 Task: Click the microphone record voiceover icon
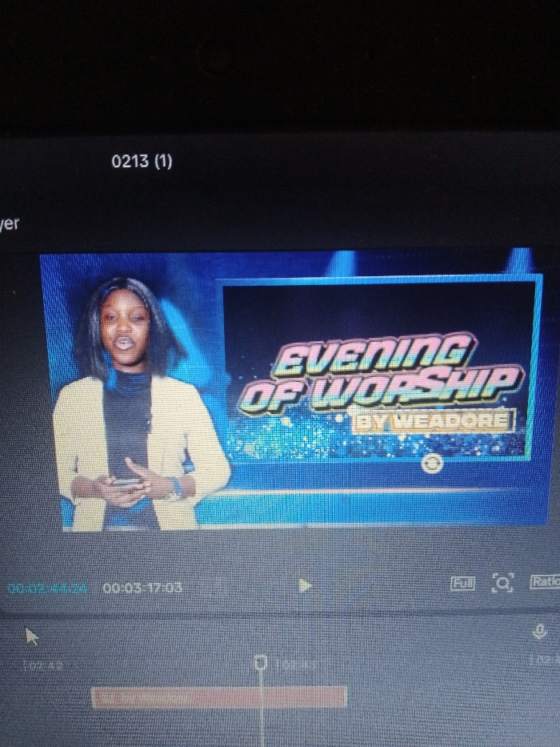(539, 633)
